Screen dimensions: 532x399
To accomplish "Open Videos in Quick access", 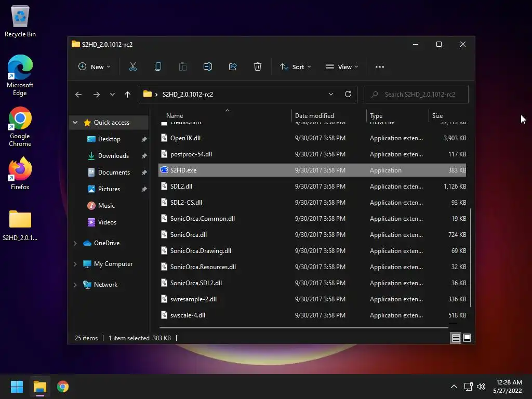I will [x=107, y=222].
